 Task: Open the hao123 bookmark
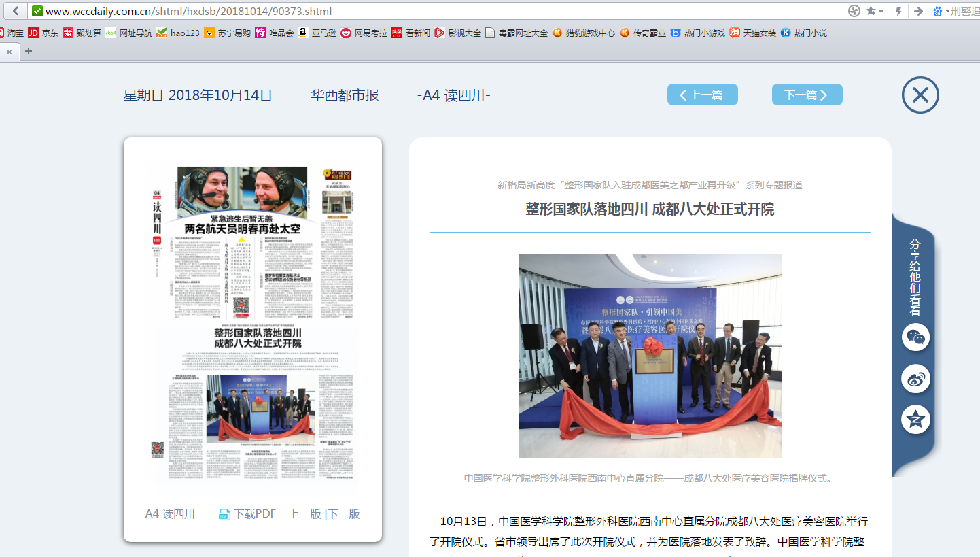pyautogui.click(x=178, y=33)
